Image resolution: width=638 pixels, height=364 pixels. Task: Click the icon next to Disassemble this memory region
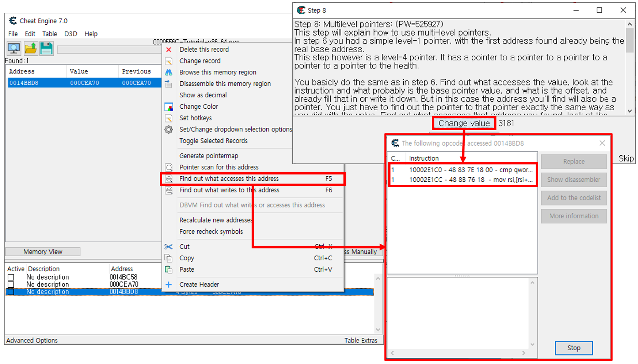[x=169, y=84]
